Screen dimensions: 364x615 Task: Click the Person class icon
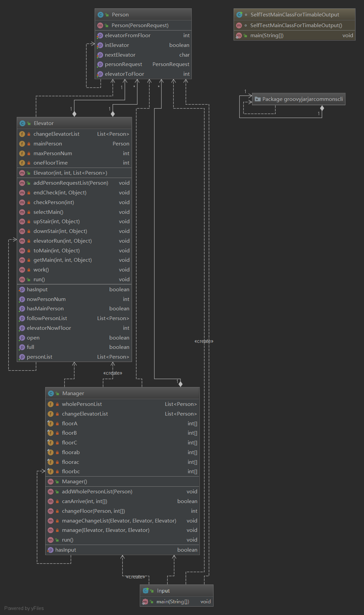coord(100,15)
